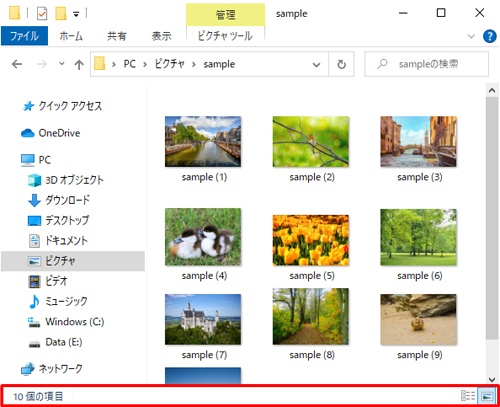Image resolution: width=500 pixels, height=407 pixels.
Task: Expand the chevron after PC in address bar
Action: [x=145, y=64]
